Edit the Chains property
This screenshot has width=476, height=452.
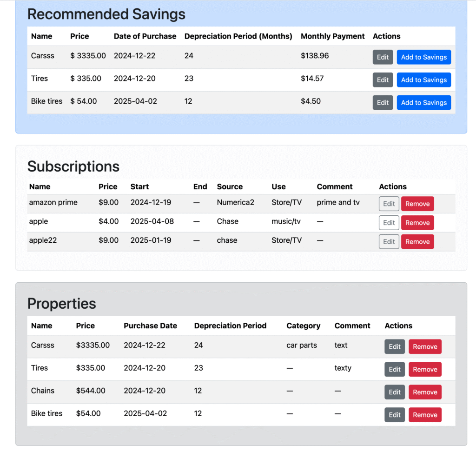pos(394,392)
